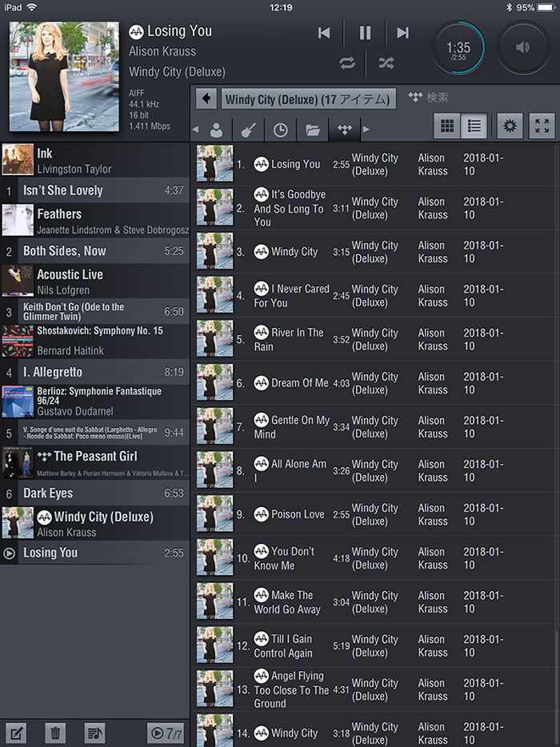Go back using the left arrow button
The image size is (560, 747).
coord(206,99)
